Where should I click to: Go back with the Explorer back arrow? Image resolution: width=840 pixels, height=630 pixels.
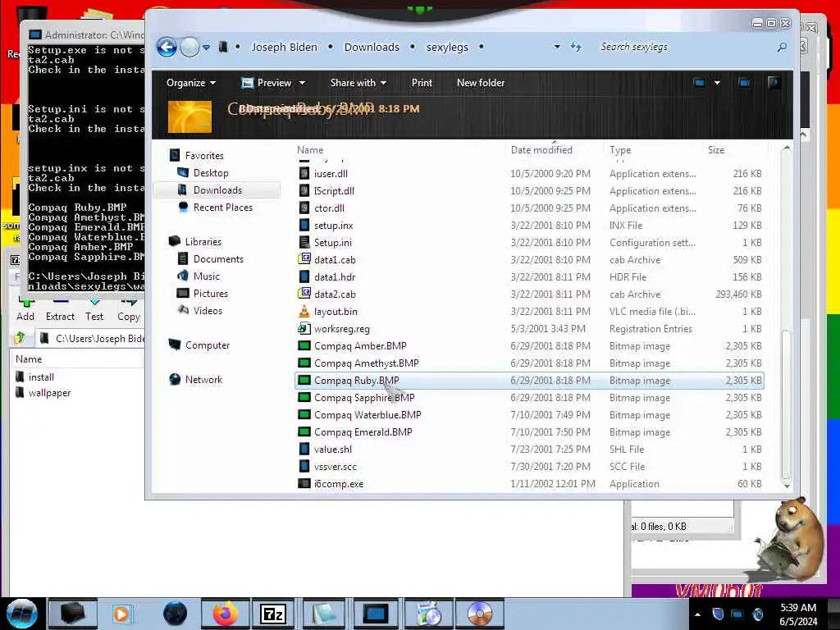(167, 47)
